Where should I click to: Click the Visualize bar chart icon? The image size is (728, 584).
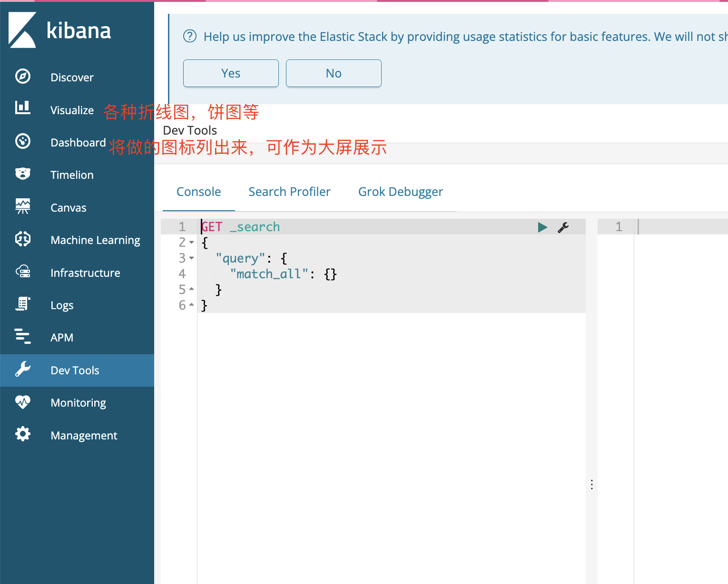pyautogui.click(x=23, y=108)
